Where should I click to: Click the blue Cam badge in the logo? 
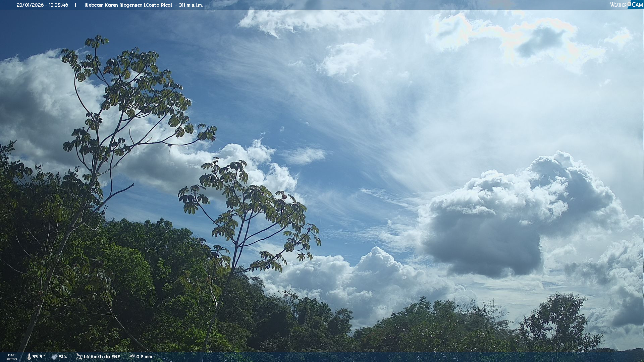(x=637, y=5)
